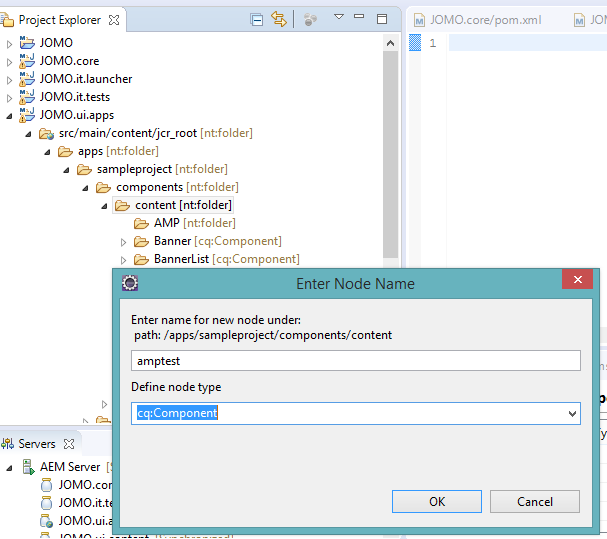Click the Enter Node Name dialog icon

click(x=130, y=283)
